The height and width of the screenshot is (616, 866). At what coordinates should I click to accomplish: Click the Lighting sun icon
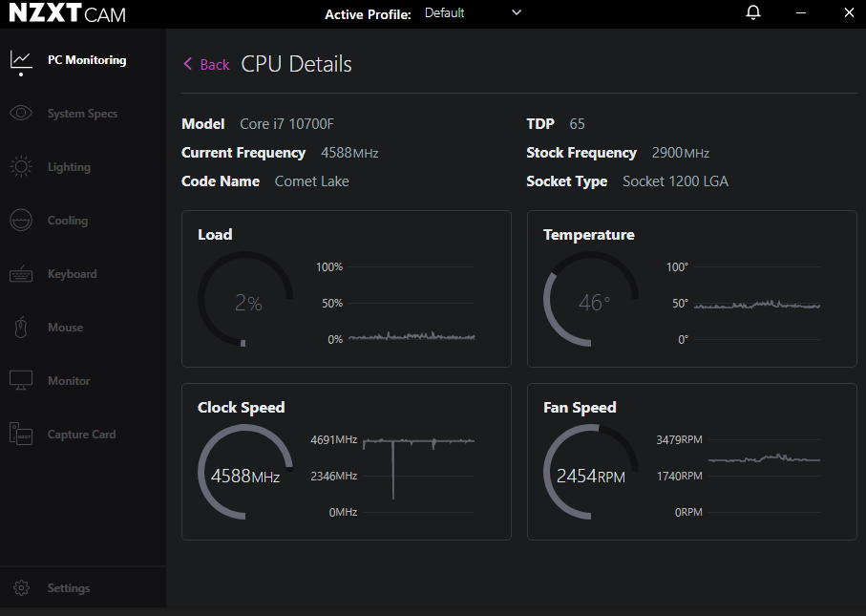tap(21, 167)
